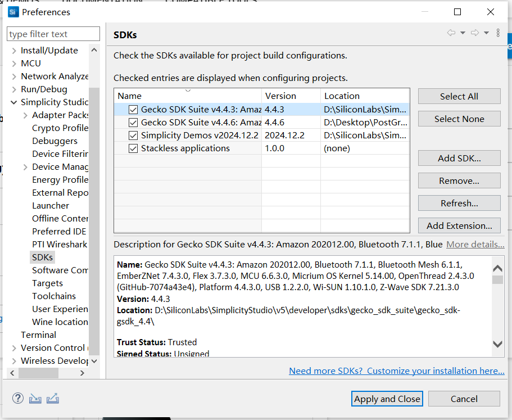
Task: Expand the Network Analyzer tree node
Action: pos(14,76)
